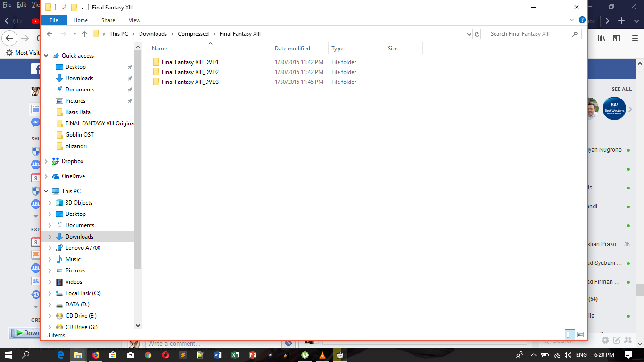Image resolution: width=644 pixels, height=362 pixels.
Task: Click SEE ALL on the Facebook page
Action: 622,89
